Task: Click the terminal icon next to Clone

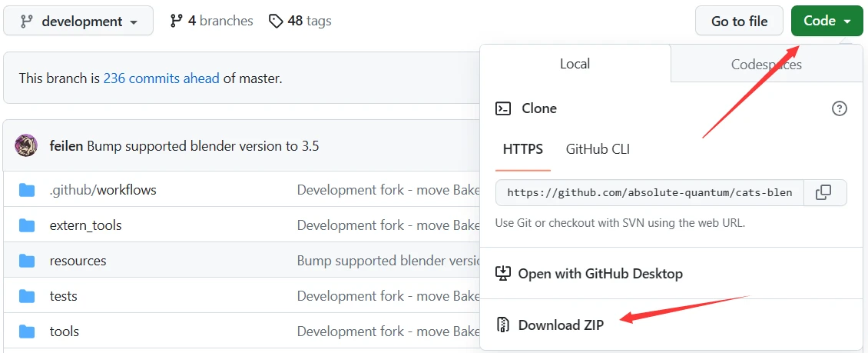Action: 503,108
